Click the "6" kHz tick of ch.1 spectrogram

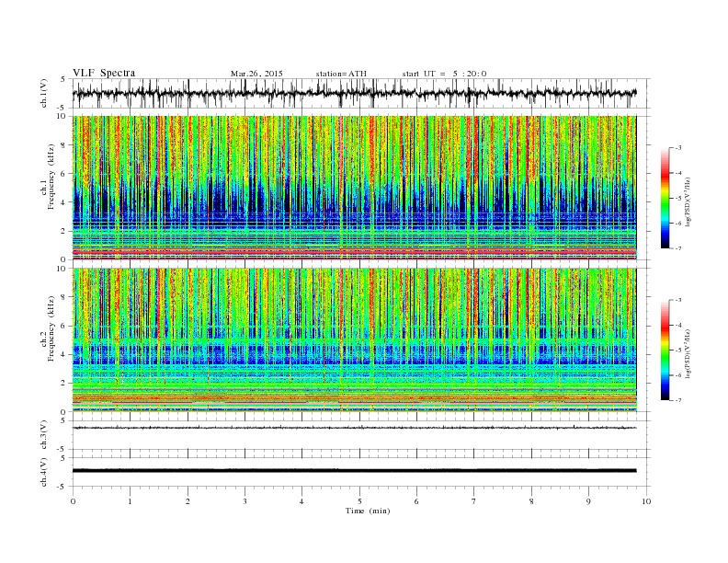coord(64,174)
